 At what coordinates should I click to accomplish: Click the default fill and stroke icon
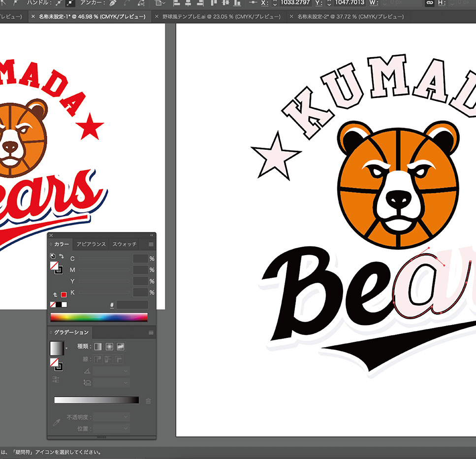[53, 256]
